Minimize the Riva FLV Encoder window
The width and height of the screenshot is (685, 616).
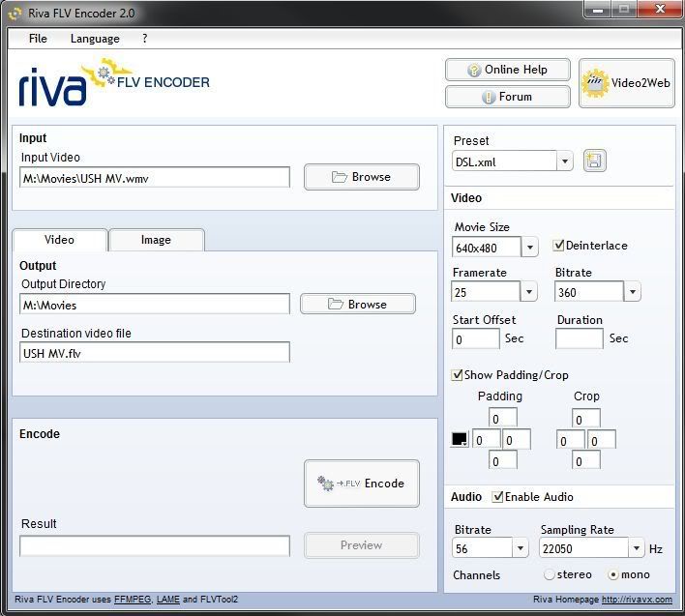click(598, 10)
